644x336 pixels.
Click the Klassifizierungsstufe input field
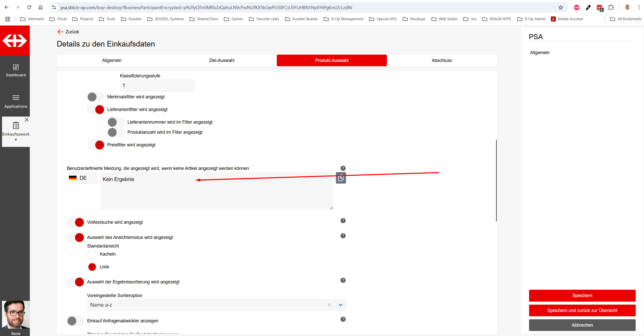(x=157, y=86)
